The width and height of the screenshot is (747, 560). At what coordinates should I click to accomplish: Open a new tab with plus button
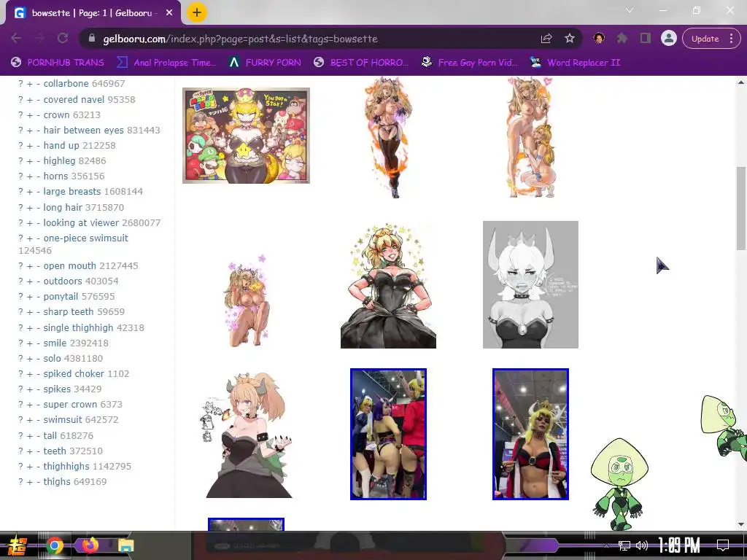tap(197, 13)
